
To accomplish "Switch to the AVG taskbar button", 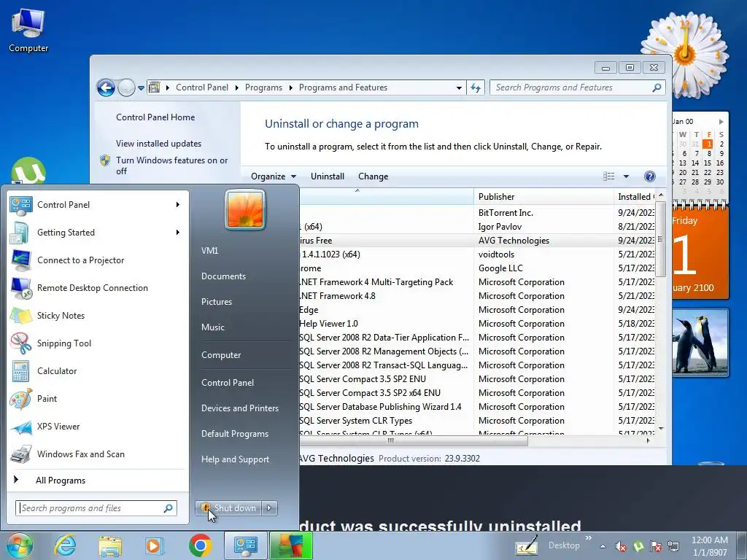I will click(291, 545).
